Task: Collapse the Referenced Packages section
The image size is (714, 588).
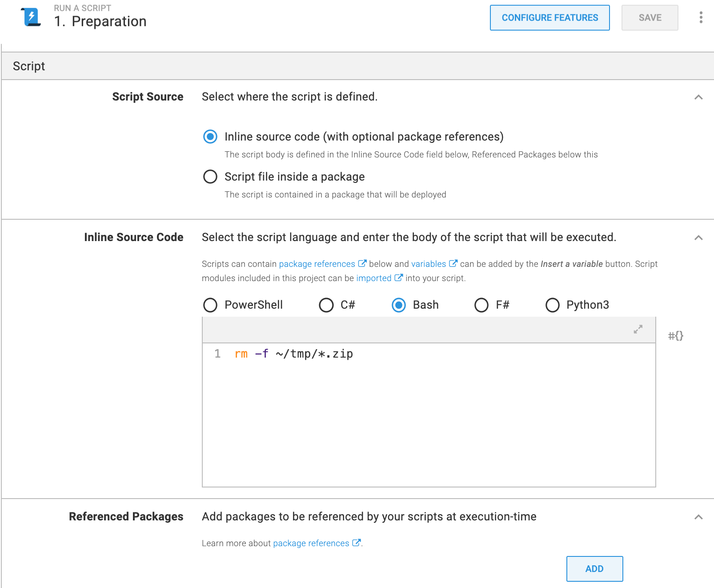Action: [698, 517]
